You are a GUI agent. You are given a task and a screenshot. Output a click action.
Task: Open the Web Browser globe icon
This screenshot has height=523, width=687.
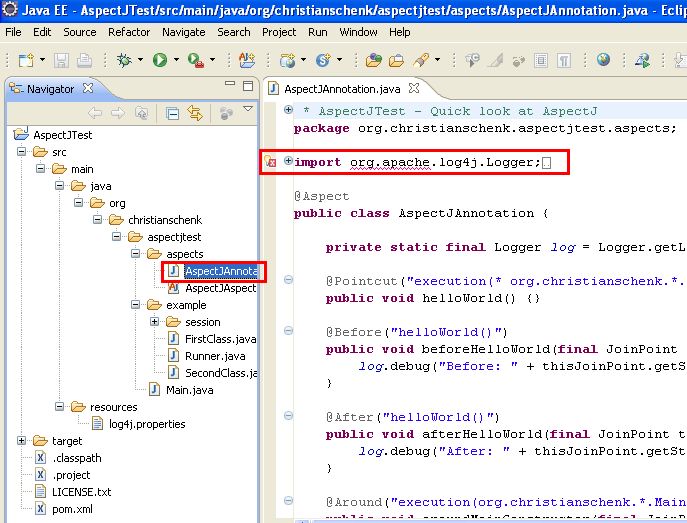603,59
